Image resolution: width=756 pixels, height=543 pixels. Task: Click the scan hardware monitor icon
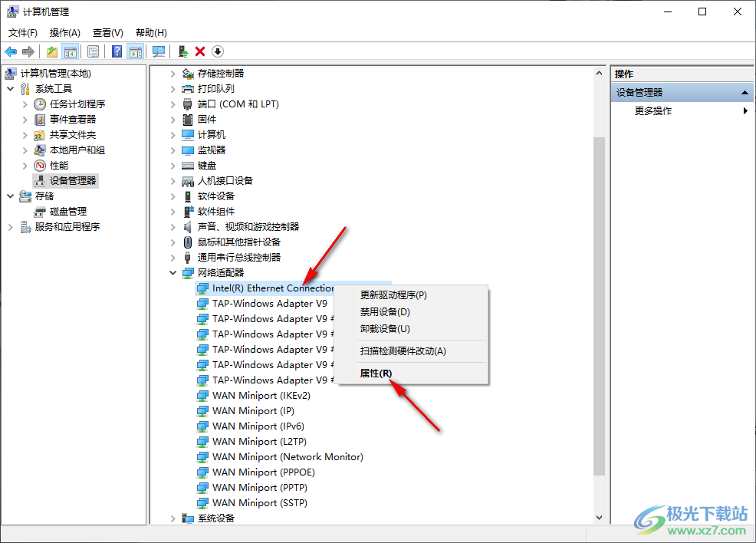(159, 51)
